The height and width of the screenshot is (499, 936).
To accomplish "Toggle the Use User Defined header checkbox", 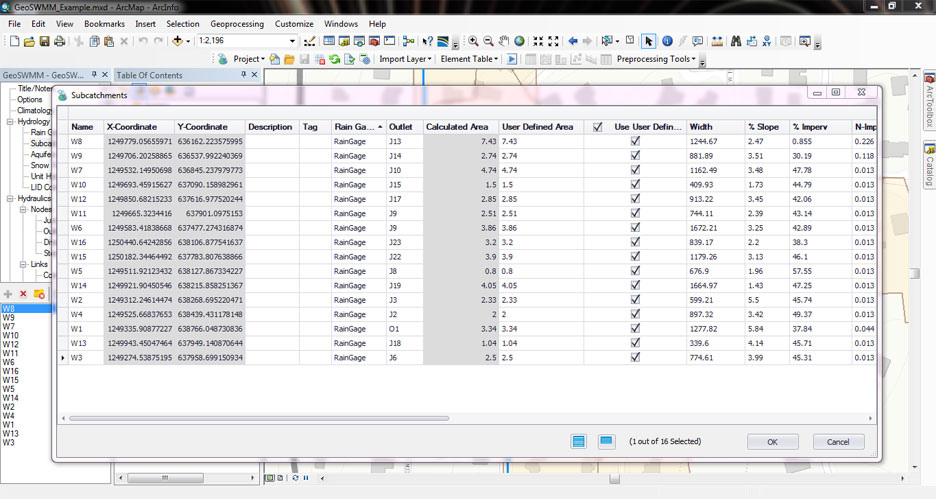I will [x=598, y=127].
